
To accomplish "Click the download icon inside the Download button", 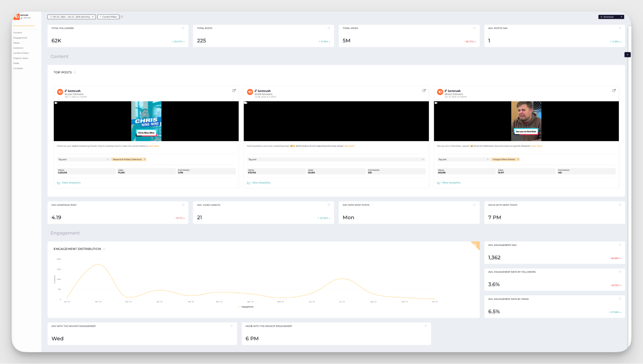I will (601, 17).
